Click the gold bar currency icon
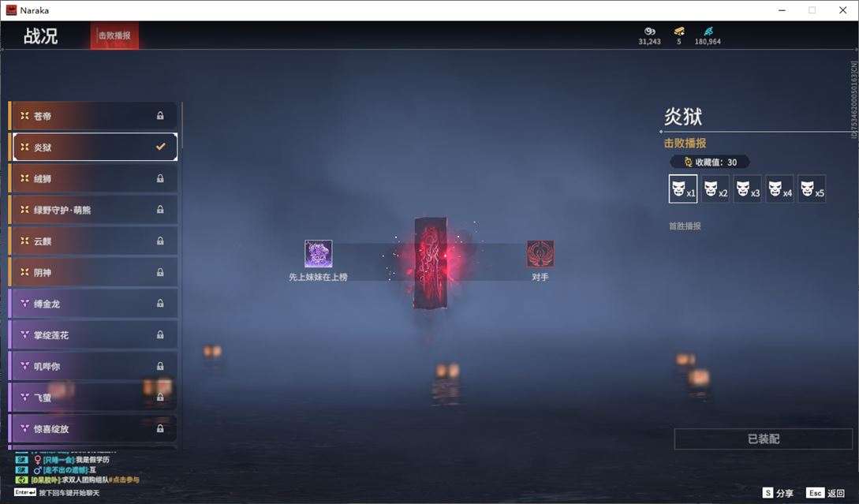This screenshot has width=859, height=504. 679,32
